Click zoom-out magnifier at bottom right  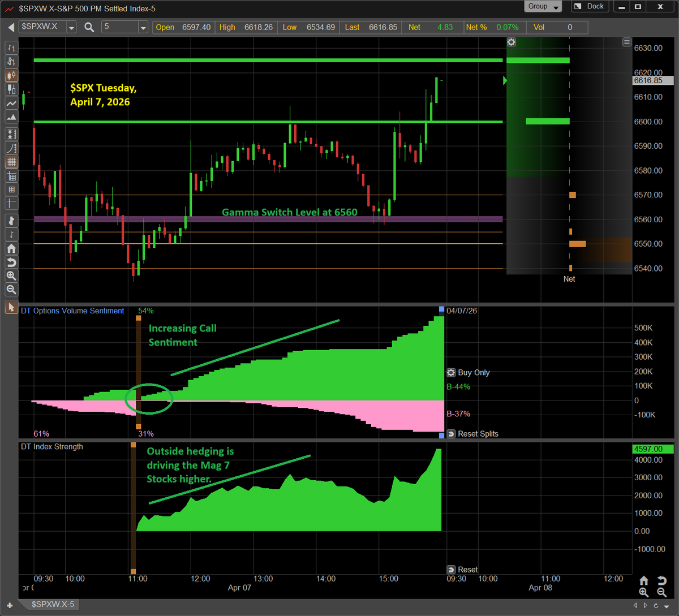(661, 592)
